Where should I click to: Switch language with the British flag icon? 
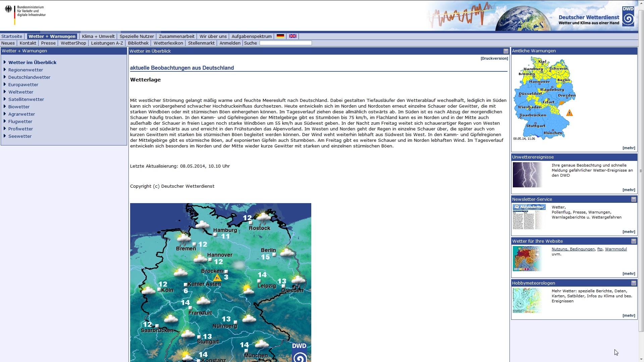(293, 36)
